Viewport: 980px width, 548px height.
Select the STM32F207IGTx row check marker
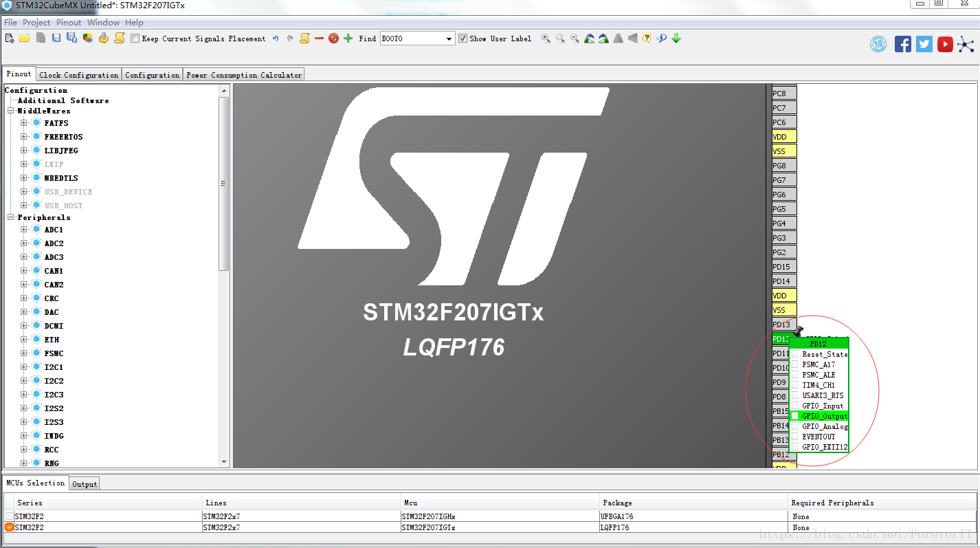click(9, 527)
